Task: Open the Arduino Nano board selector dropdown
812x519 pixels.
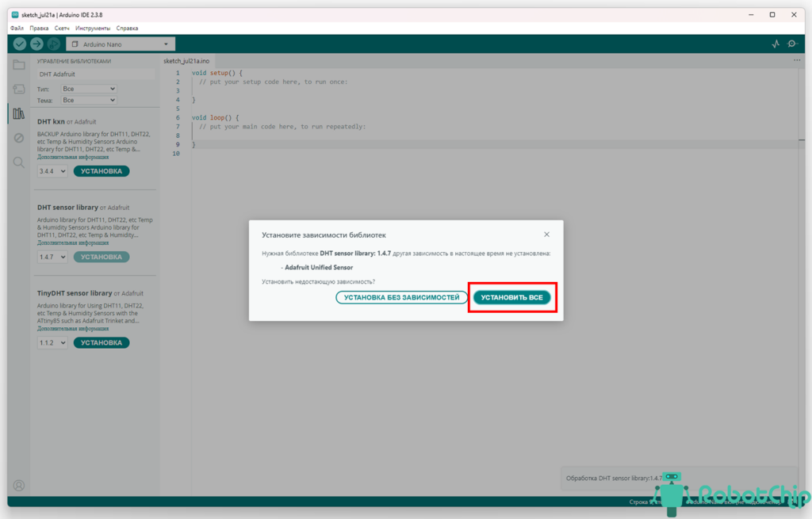Action: tap(121, 44)
